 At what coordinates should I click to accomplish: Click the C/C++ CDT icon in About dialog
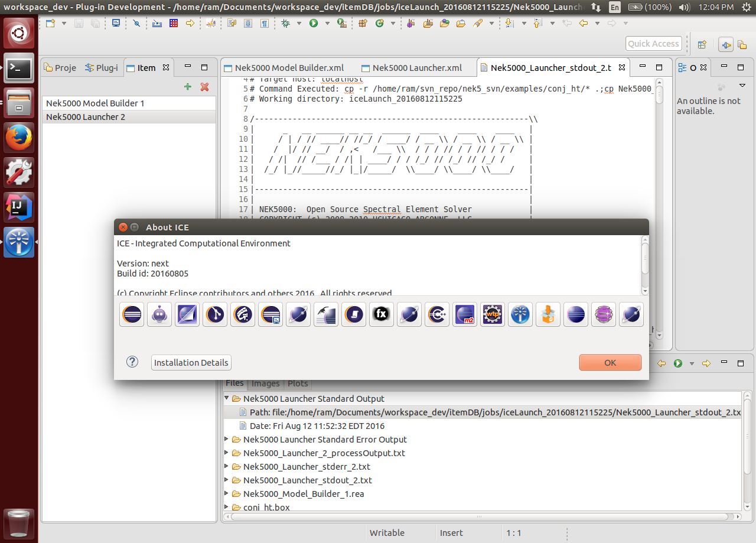(x=437, y=314)
